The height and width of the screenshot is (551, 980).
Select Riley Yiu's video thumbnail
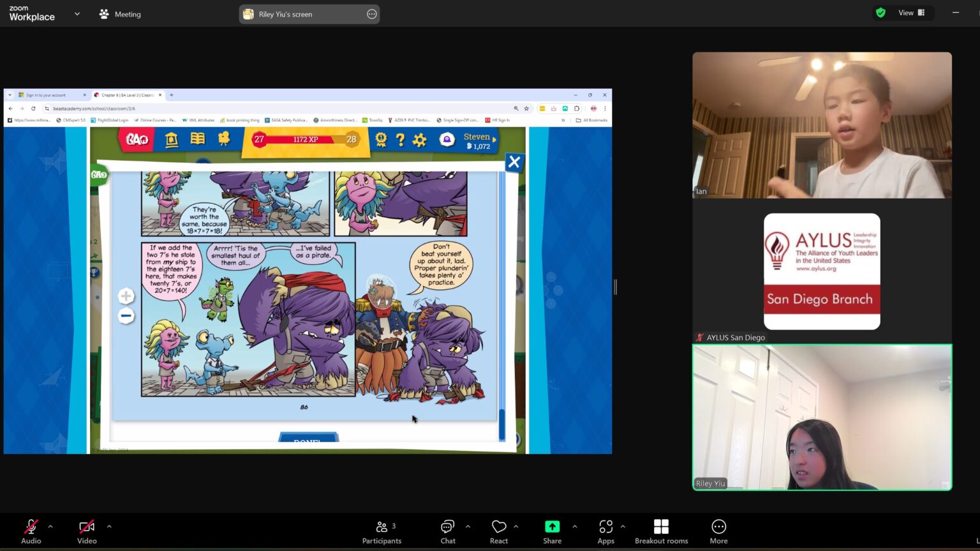pos(822,418)
